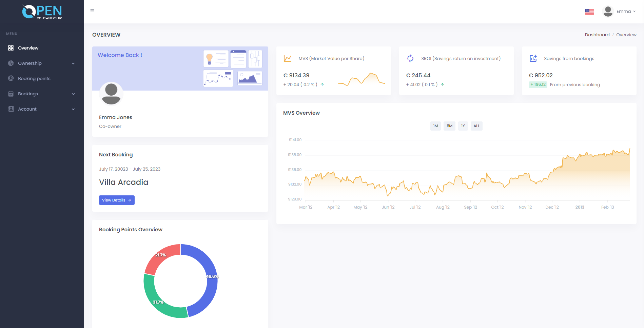
Task: Click the SROI refresh cycle icon
Action: (410, 58)
